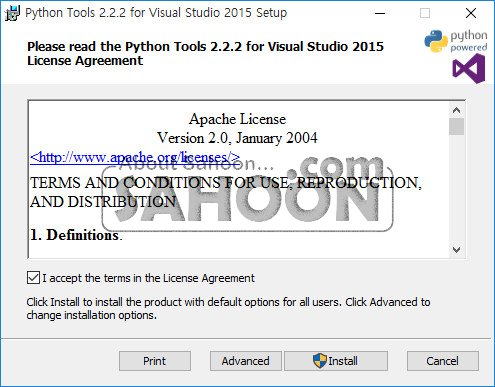The width and height of the screenshot is (495, 387).
Task: Click the license scrollbar down arrow
Action: 456,250
